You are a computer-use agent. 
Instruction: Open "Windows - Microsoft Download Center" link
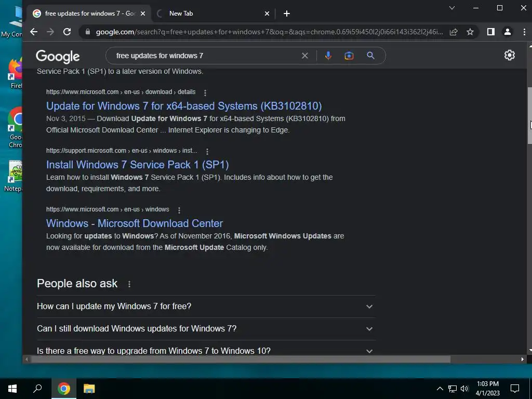(135, 223)
